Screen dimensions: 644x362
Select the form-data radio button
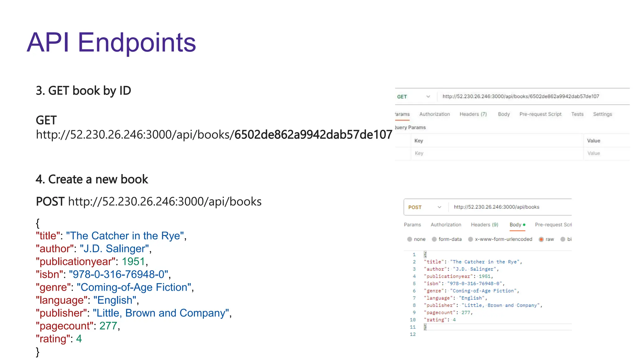point(434,239)
